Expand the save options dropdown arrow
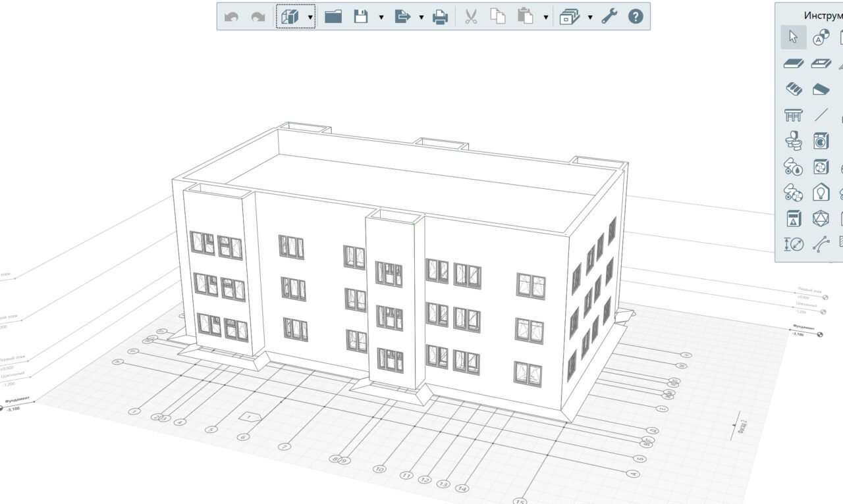 (x=381, y=17)
